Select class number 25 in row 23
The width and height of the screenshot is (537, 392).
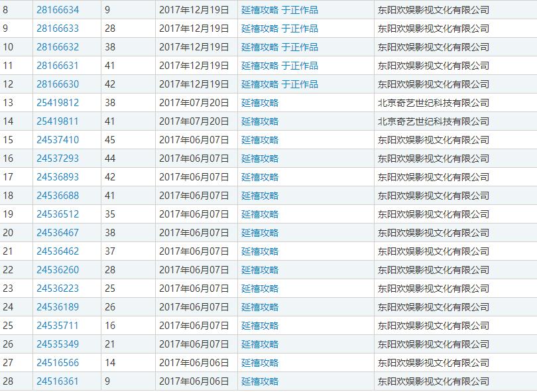pos(110,289)
